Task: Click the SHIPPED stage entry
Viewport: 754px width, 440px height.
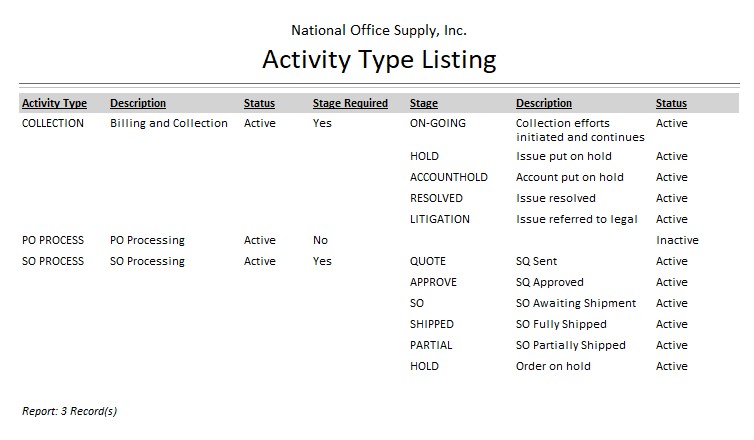Action: point(431,324)
